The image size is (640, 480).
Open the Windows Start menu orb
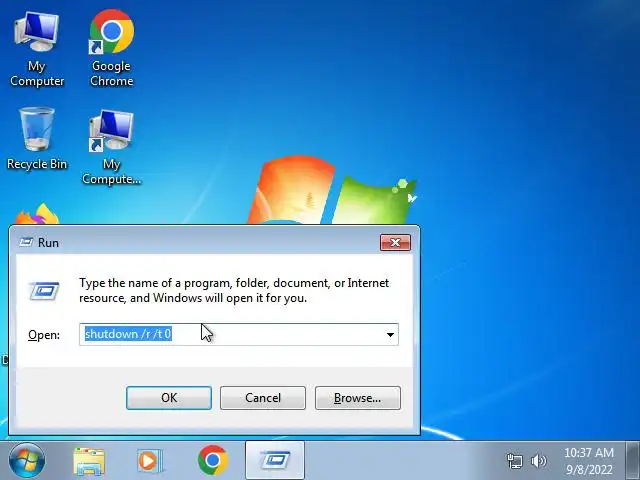pos(27,460)
